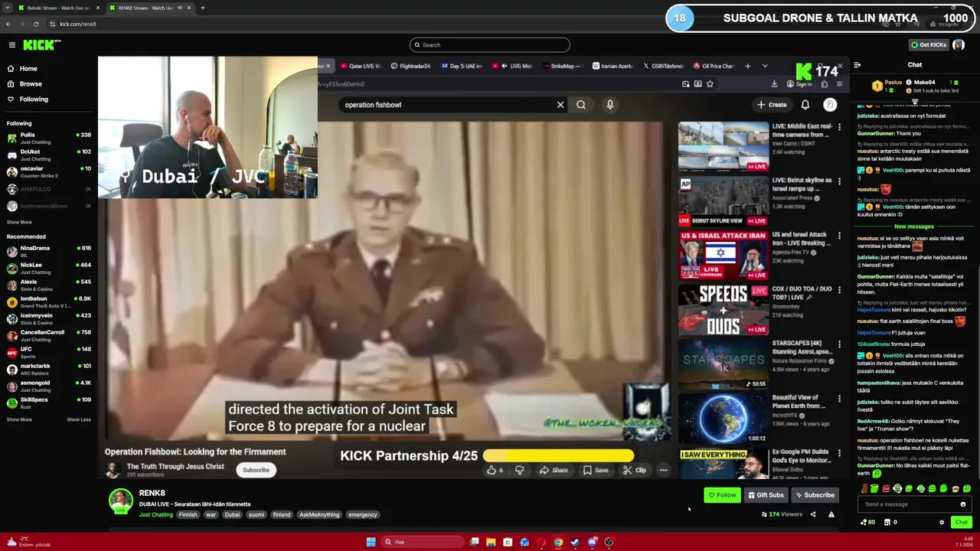
Task: Open the site info icon in address bar
Action: [x=52, y=24]
